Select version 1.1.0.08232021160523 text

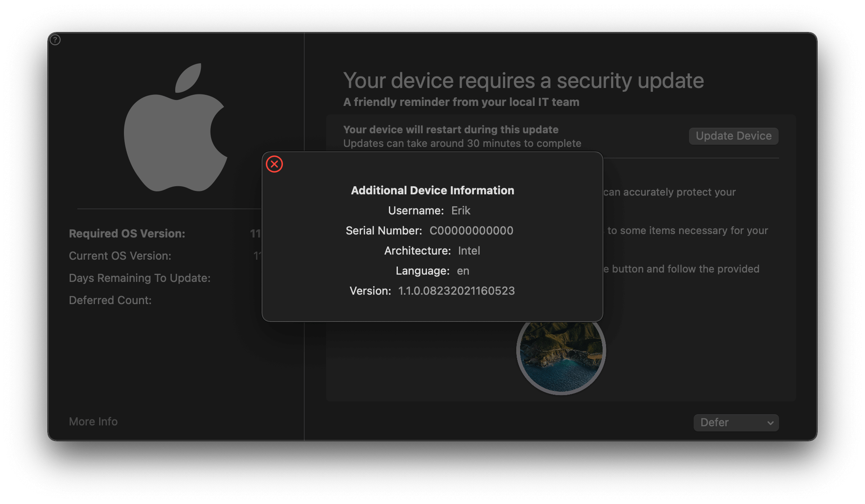[x=456, y=291]
